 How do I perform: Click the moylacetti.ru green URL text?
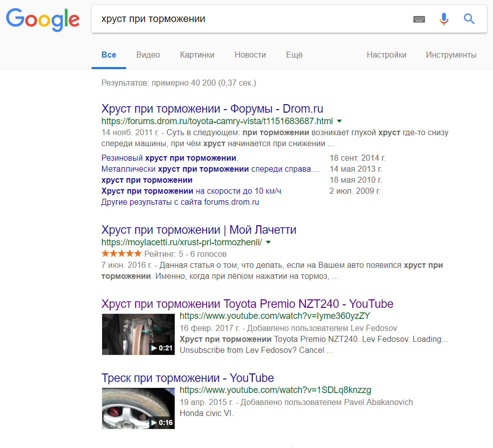click(181, 242)
